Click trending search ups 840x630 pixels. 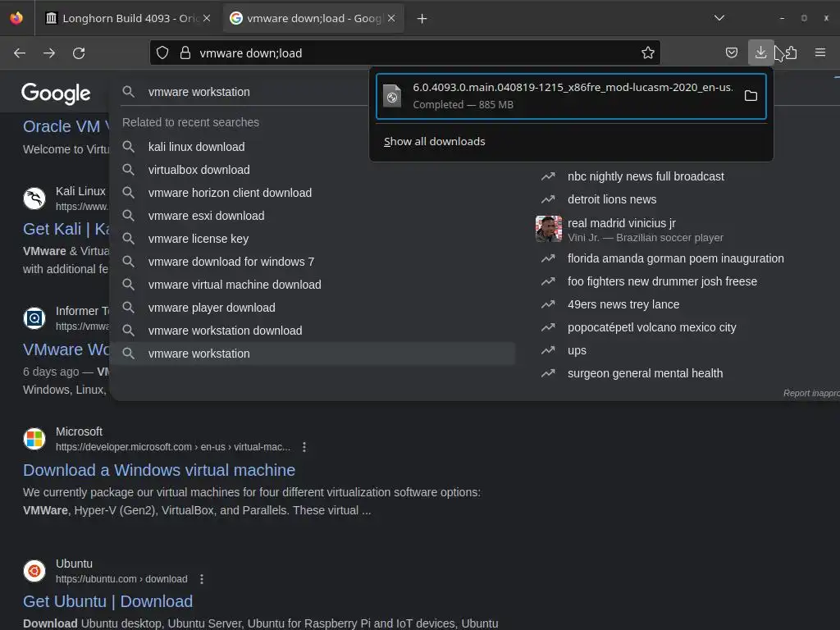(577, 351)
